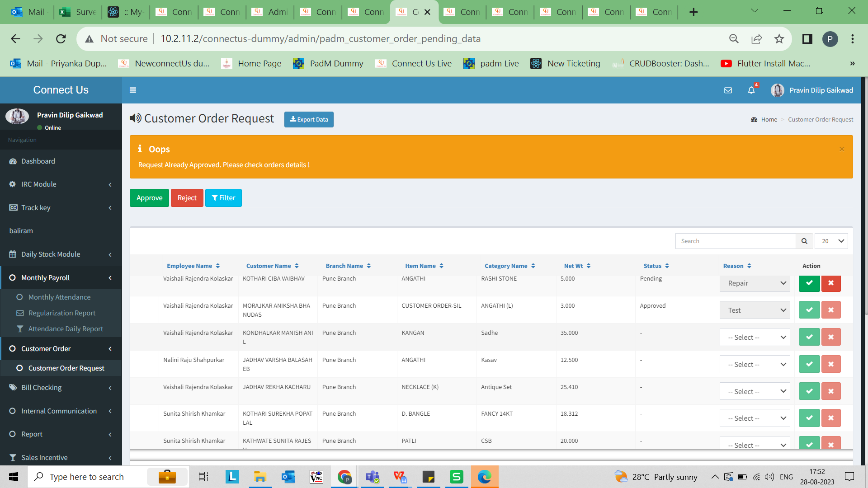Sort table by Status column
This screenshot has width=868, height=488.
pyautogui.click(x=656, y=266)
